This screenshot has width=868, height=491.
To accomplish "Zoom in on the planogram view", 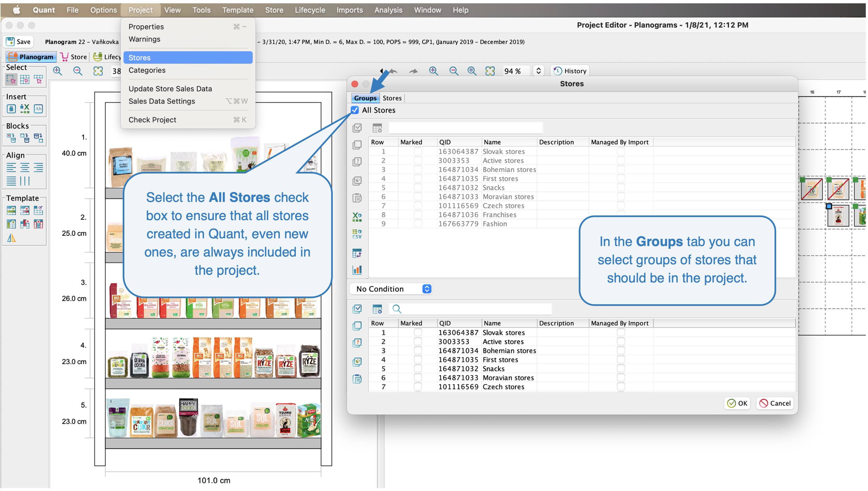I will pyautogui.click(x=58, y=71).
